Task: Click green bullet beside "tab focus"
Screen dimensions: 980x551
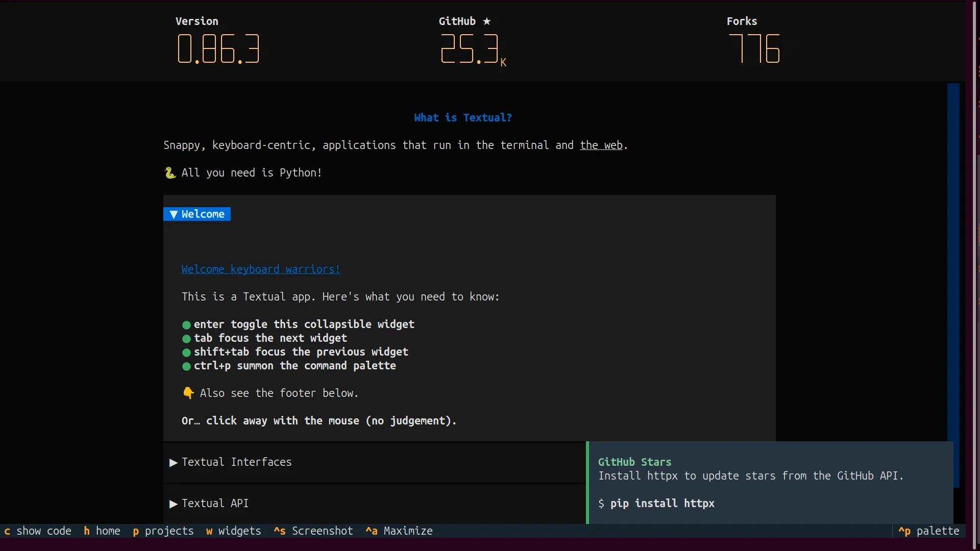Action: tap(186, 339)
